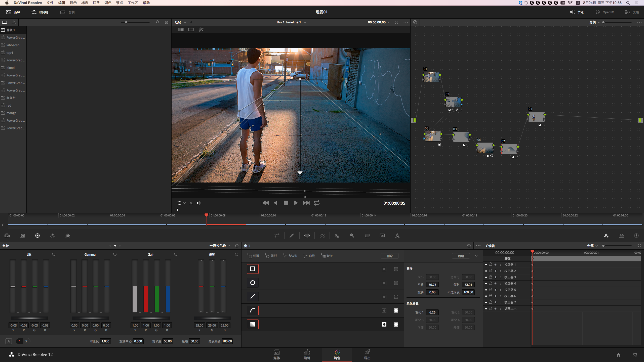Switch to color wheels page 2
Viewport: 644px width, 362px height.
(x=26, y=341)
